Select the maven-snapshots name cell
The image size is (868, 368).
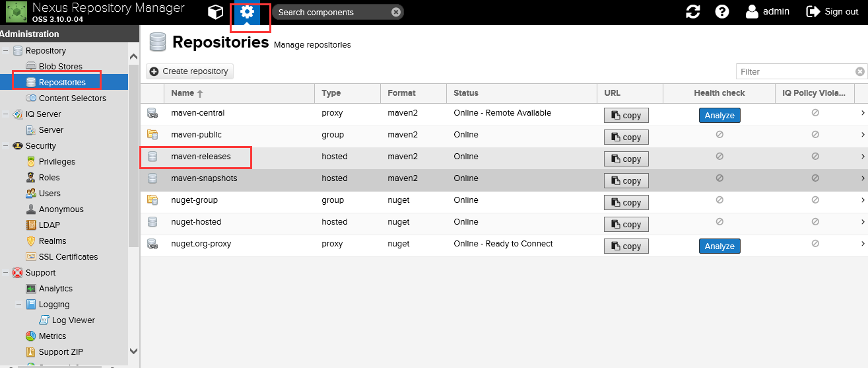click(239, 178)
